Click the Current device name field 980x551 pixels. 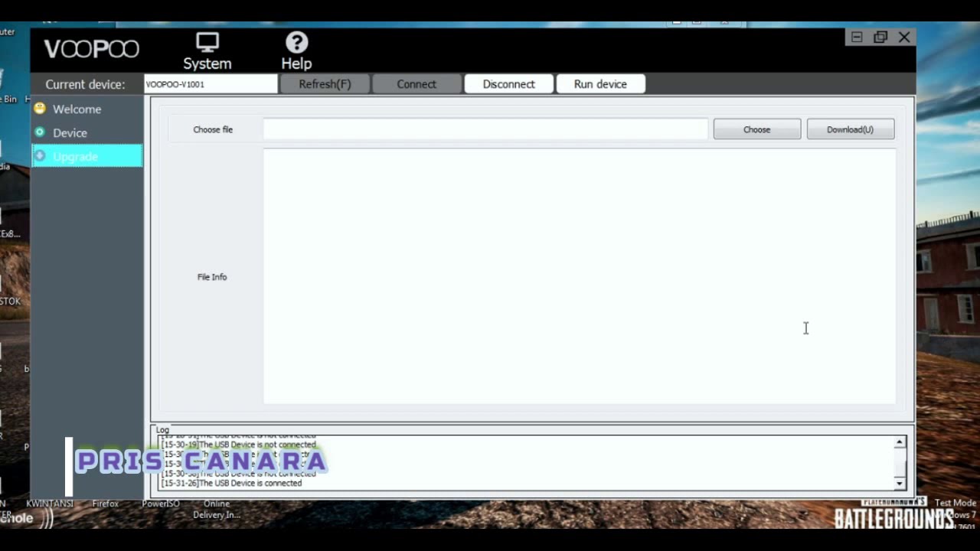[x=211, y=84]
